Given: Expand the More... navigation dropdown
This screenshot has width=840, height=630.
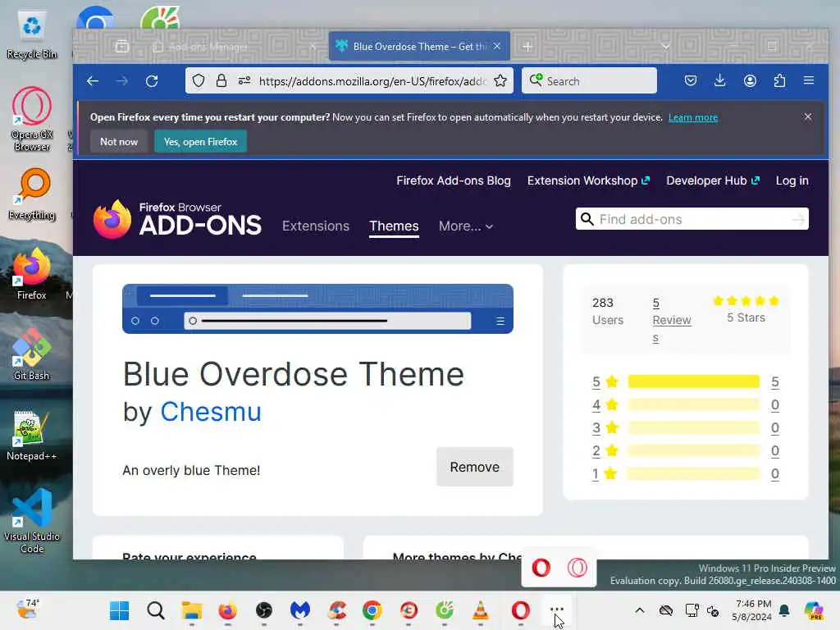Looking at the screenshot, I should (466, 226).
